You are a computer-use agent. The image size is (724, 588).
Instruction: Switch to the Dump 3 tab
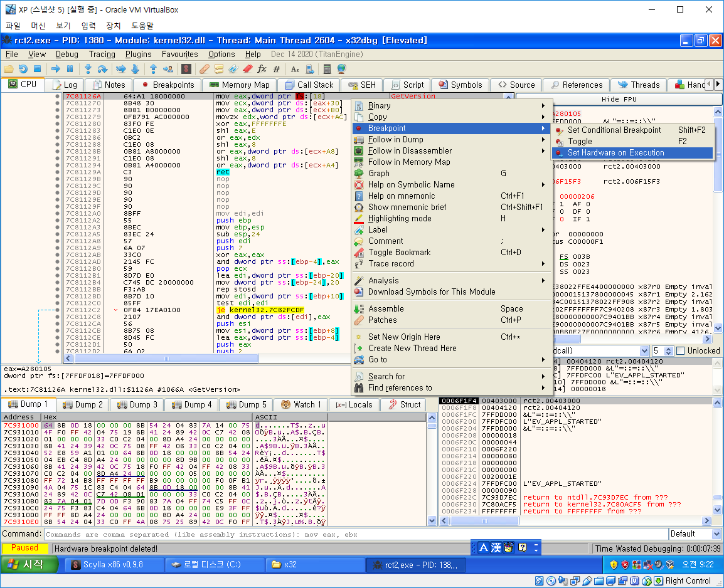(137, 405)
